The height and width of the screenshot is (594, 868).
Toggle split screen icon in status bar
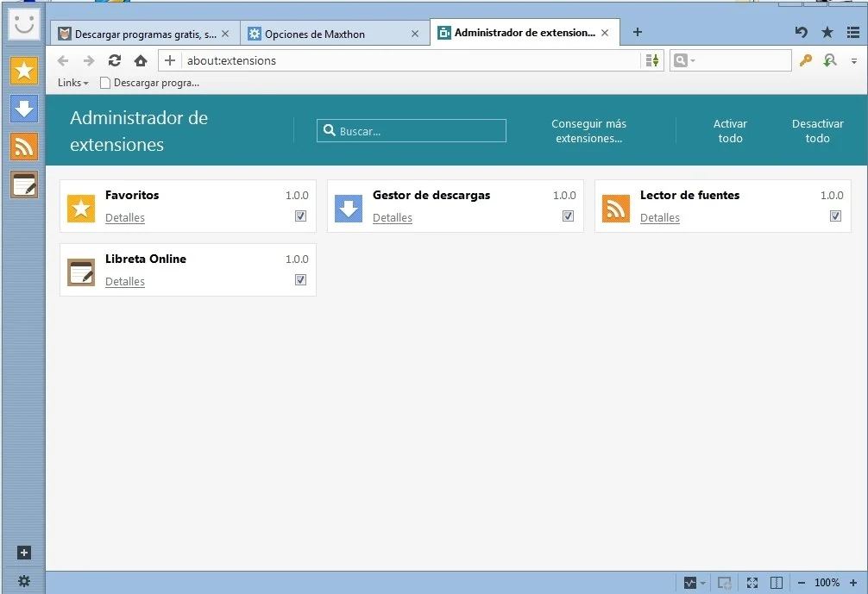(777, 583)
